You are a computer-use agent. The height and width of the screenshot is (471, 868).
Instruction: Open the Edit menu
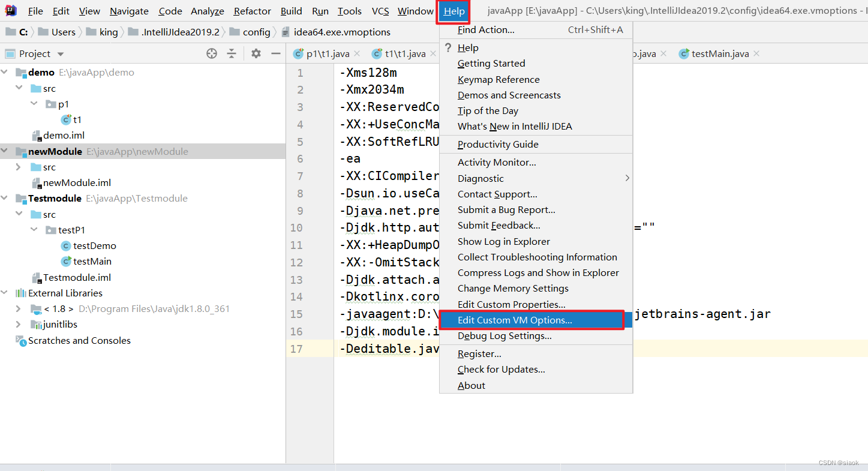click(61, 11)
